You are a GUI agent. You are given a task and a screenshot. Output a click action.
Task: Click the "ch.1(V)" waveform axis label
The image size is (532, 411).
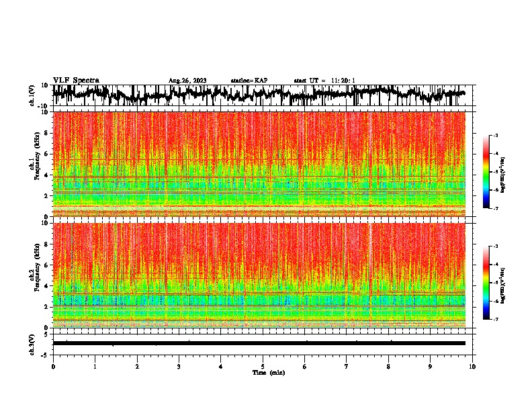(x=32, y=95)
